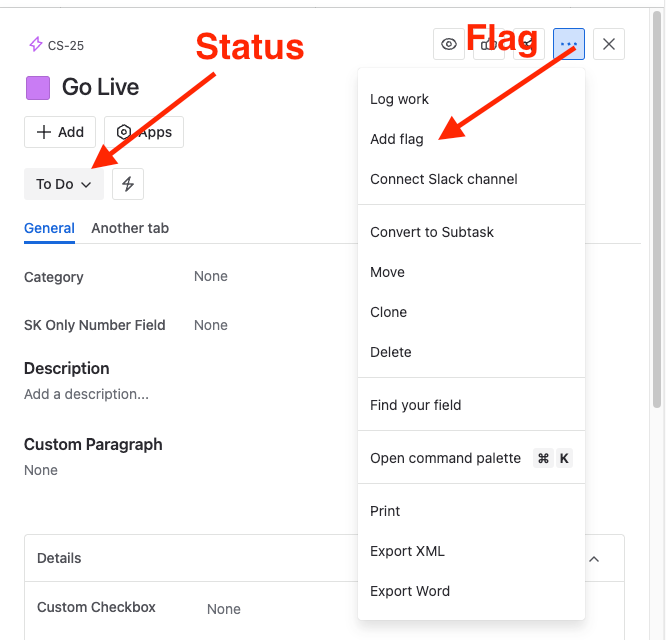Click the purple lightning issue type icon

point(36,44)
